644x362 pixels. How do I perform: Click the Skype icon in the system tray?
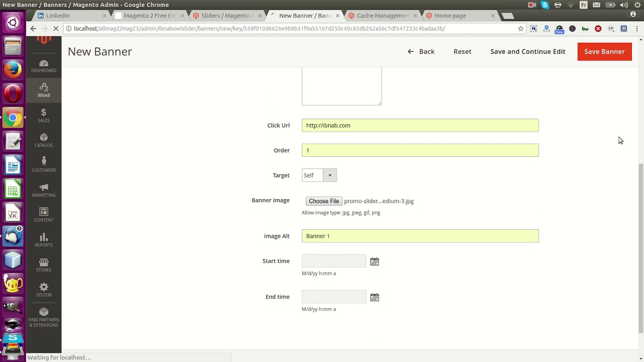click(545, 5)
